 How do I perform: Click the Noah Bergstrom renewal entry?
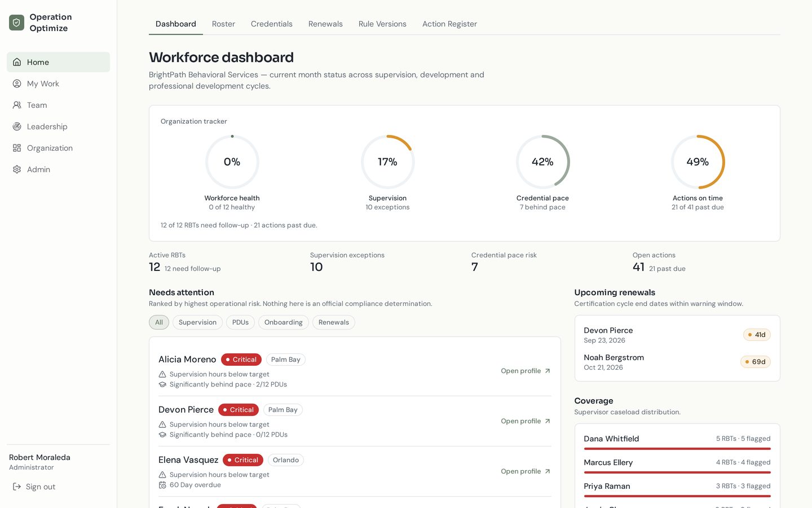(677, 362)
